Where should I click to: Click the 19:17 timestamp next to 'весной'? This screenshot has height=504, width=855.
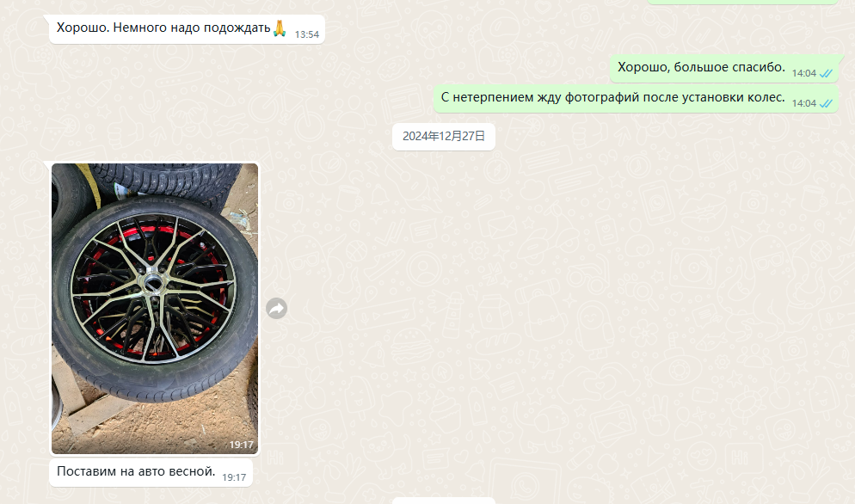point(234,477)
